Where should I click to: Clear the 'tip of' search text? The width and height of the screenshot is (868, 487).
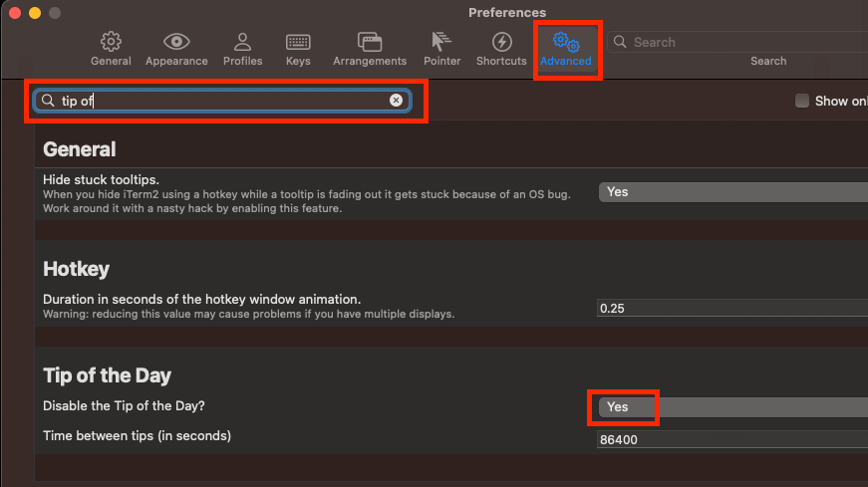396,101
